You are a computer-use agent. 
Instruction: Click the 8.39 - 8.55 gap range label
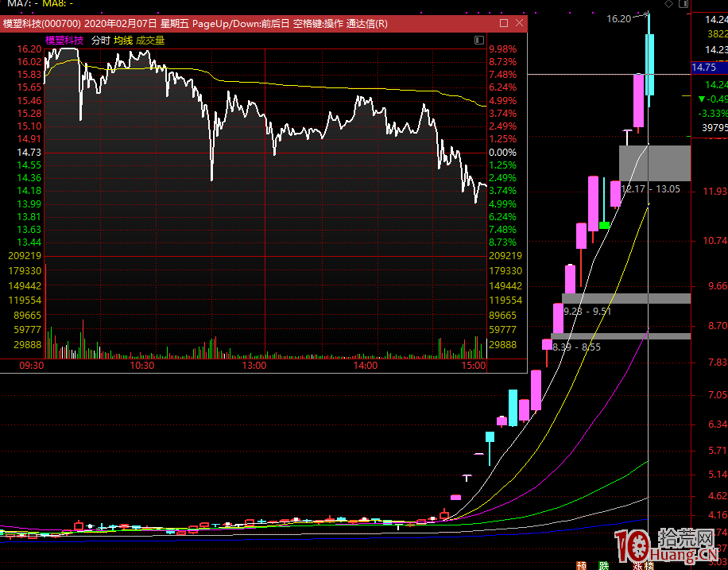(x=577, y=347)
